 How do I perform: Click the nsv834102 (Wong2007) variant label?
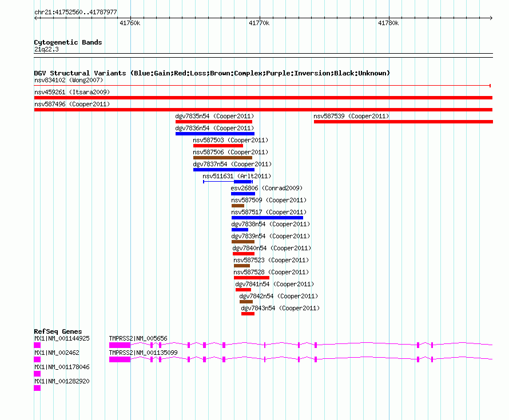click(x=69, y=80)
